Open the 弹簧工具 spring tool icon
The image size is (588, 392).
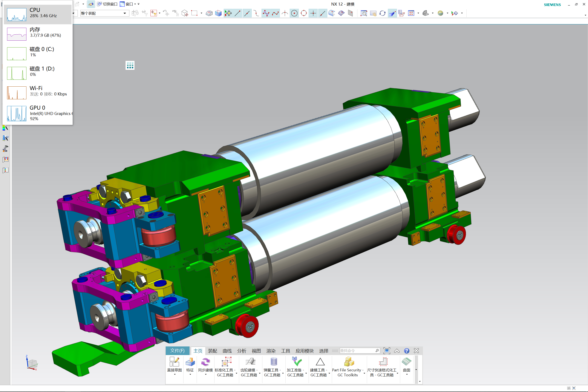click(274, 362)
